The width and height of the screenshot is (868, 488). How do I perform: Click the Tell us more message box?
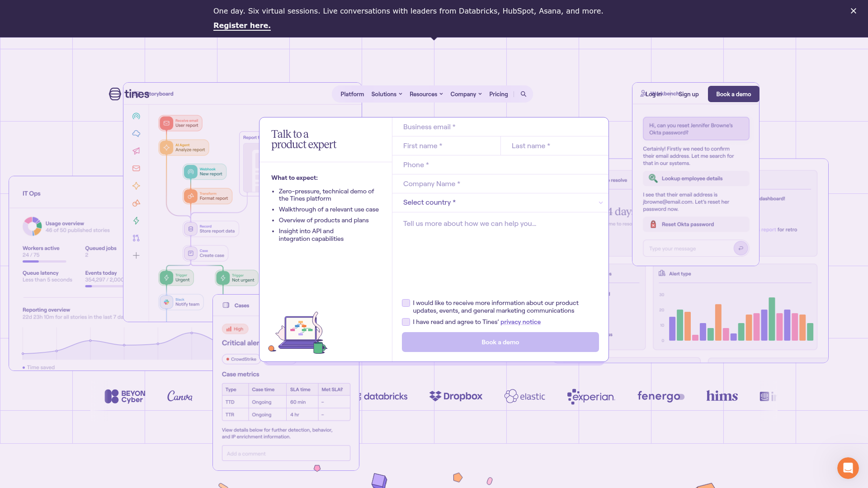(x=500, y=253)
